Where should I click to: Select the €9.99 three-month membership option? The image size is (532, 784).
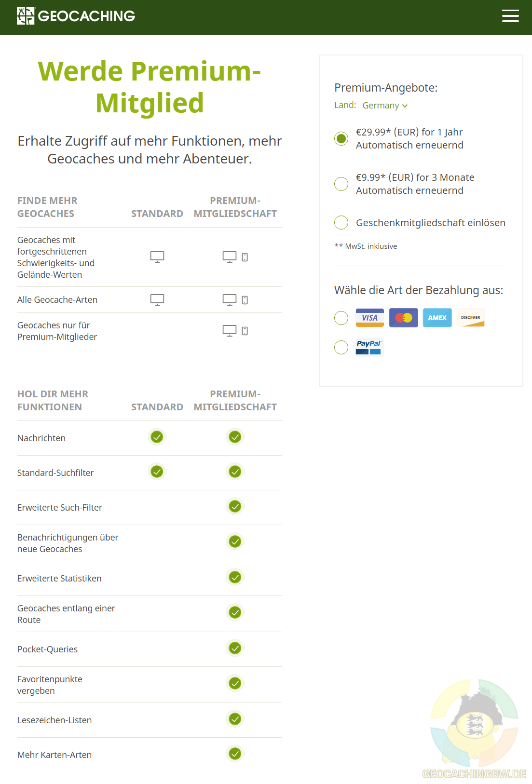pyautogui.click(x=341, y=184)
